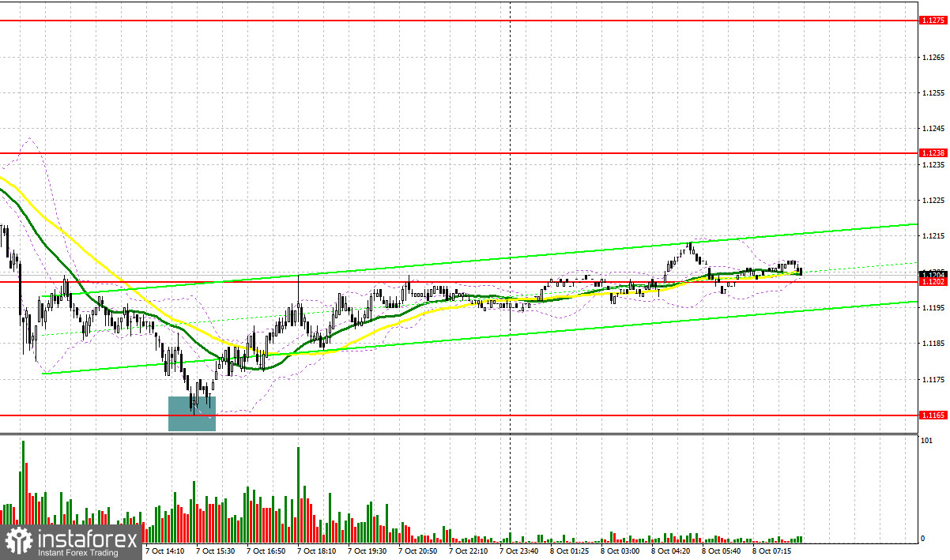
Task: Select the 8 Oct 04:20 time label
Action: point(669,550)
